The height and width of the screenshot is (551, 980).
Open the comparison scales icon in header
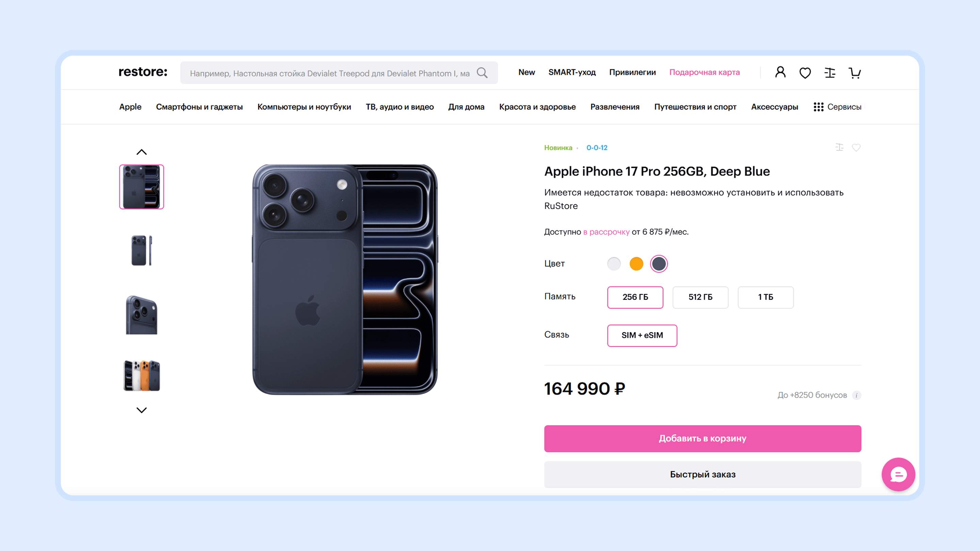click(x=830, y=73)
